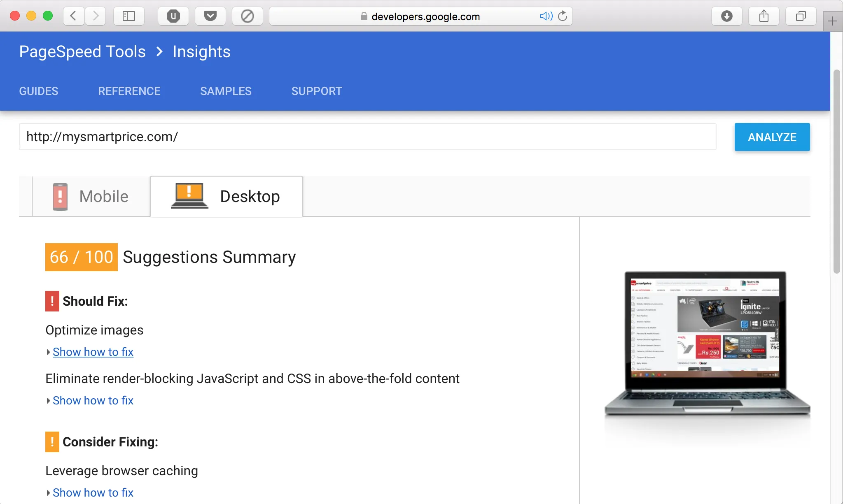Click the Pocket save toolbar icon
The height and width of the screenshot is (504, 843).
pyautogui.click(x=211, y=16)
